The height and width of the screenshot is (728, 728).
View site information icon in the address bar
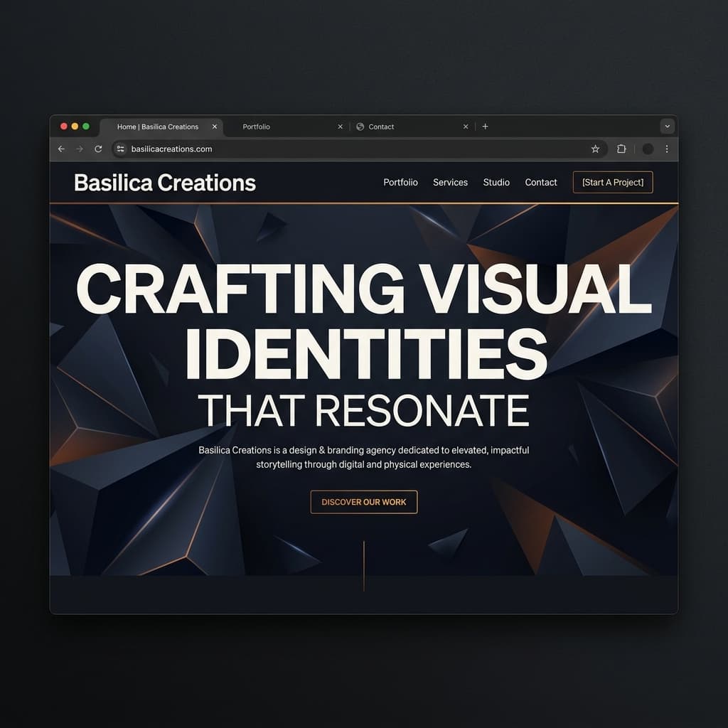click(x=121, y=149)
